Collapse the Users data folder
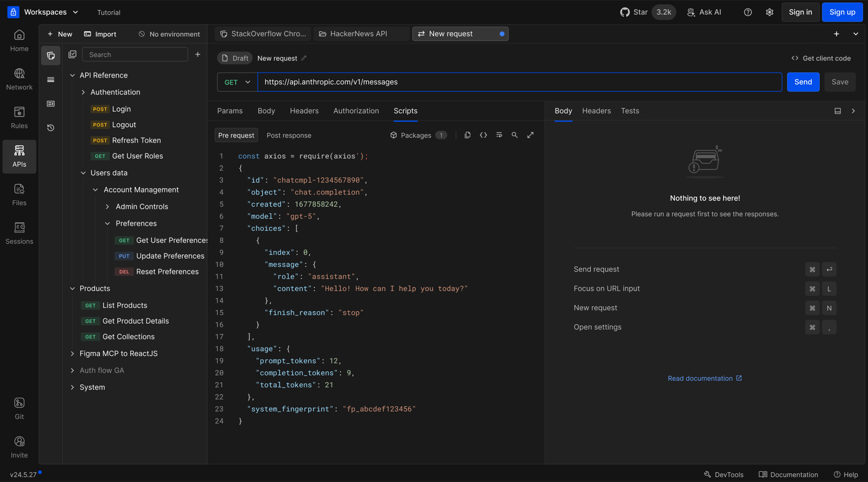The image size is (868, 482). point(83,173)
